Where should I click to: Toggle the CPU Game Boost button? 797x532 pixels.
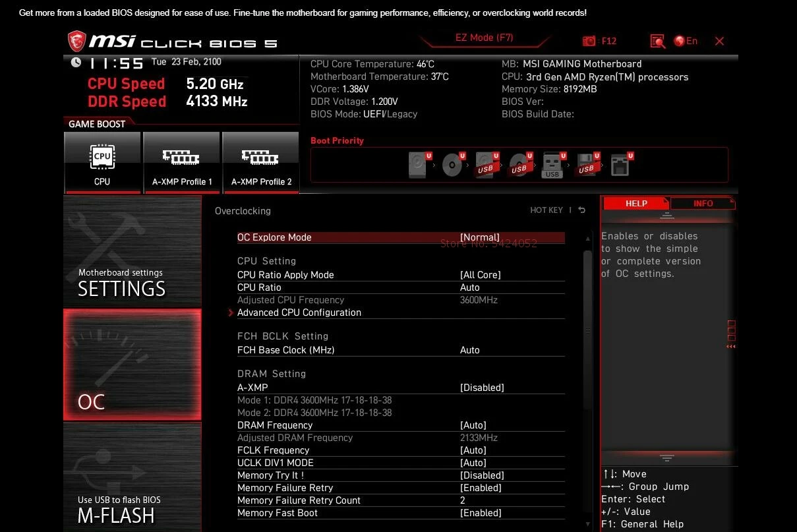[102, 162]
